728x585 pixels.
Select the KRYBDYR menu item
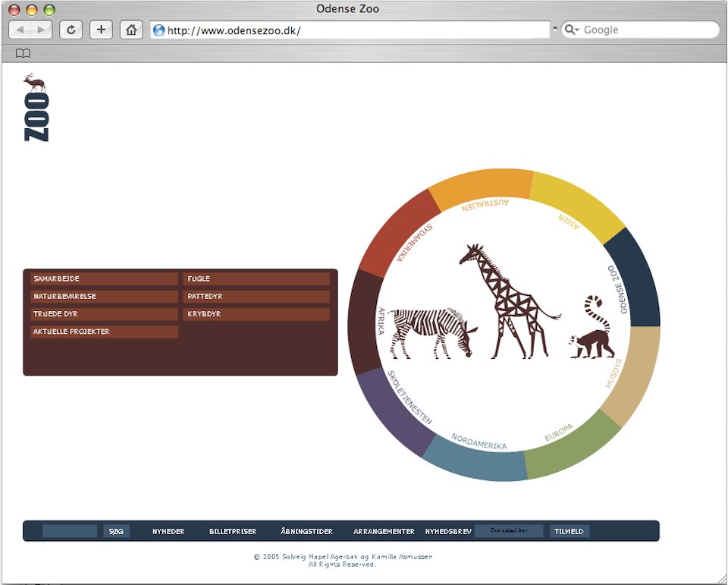[256, 314]
